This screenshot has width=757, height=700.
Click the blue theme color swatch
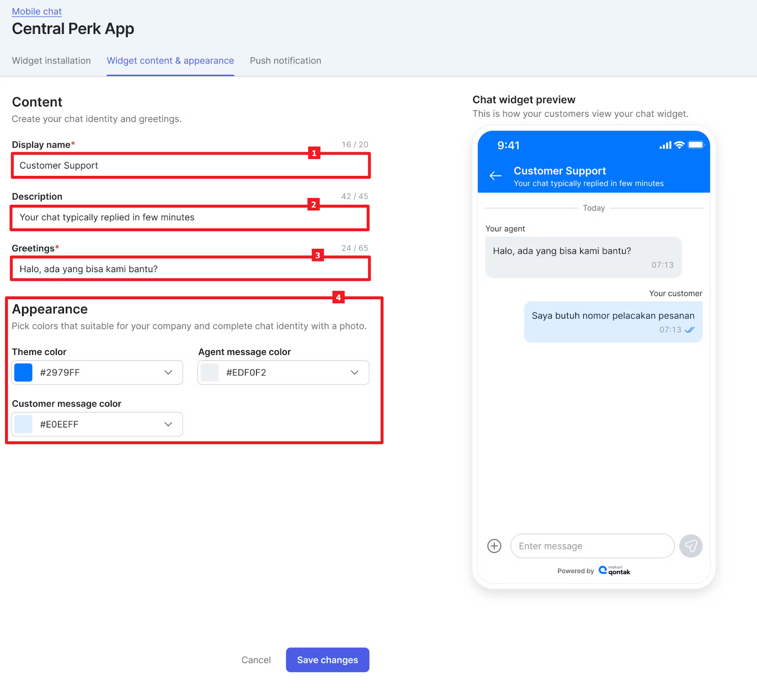[23, 372]
